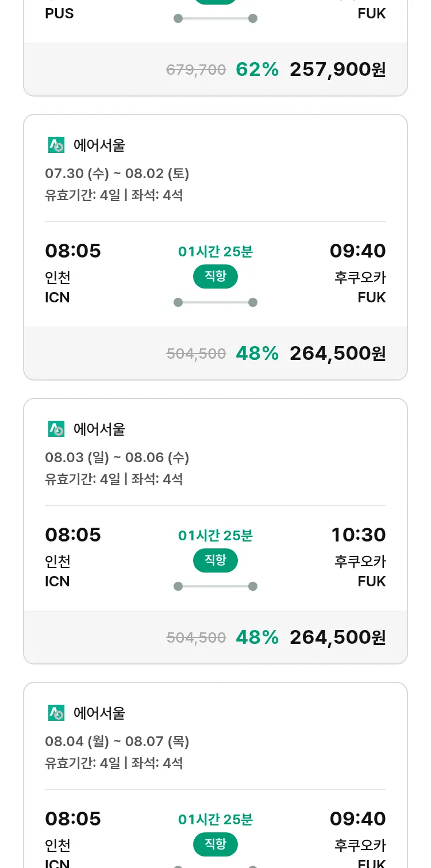Open the 07.30 (수) ~ 08.02 (토) date range
This screenshot has width=431, height=868.
pyautogui.click(x=117, y=174)
